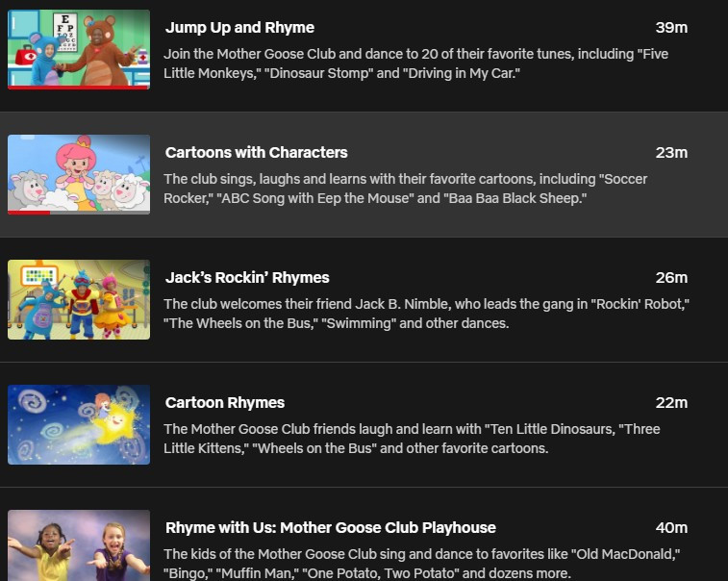Click the 22m duration label
728x581 pixels.
tap(671, 402)
